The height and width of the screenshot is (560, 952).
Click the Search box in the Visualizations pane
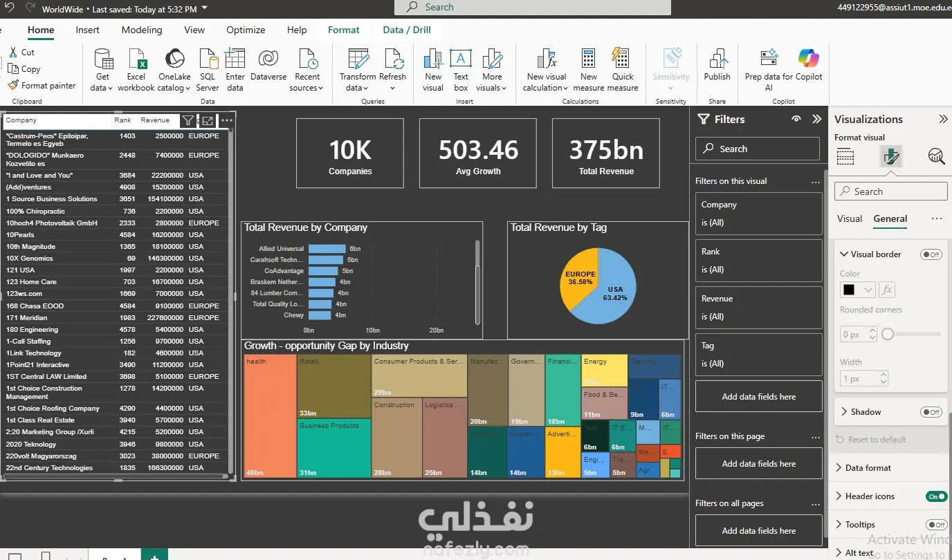(891, 192)
